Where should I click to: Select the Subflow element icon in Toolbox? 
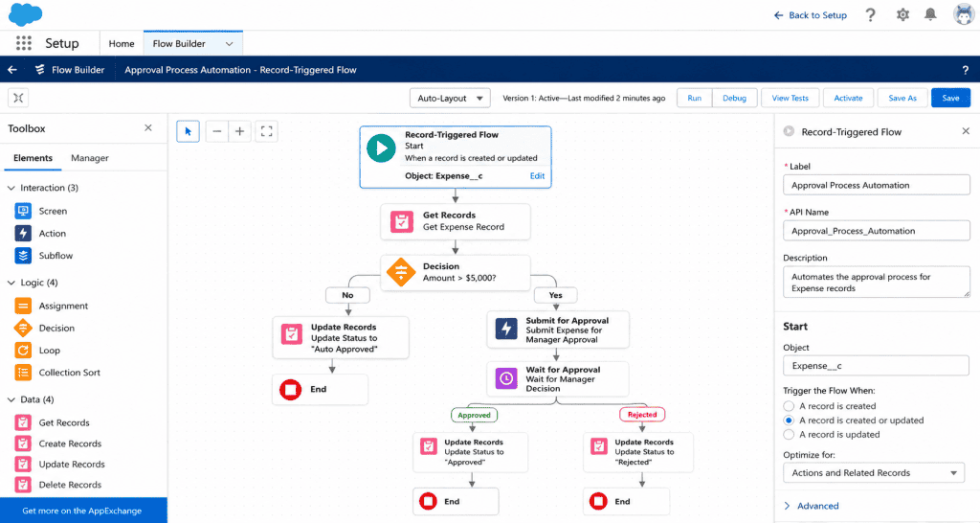coord(23,255)
